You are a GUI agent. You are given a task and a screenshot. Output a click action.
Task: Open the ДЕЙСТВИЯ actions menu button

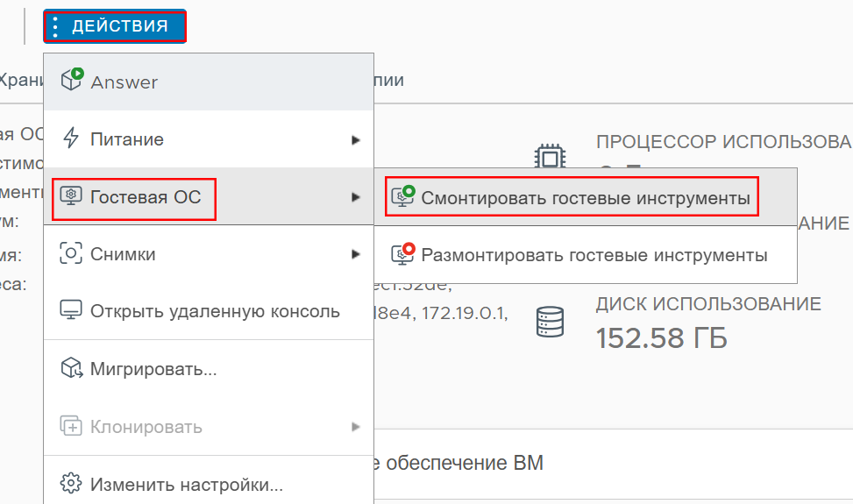115,26
